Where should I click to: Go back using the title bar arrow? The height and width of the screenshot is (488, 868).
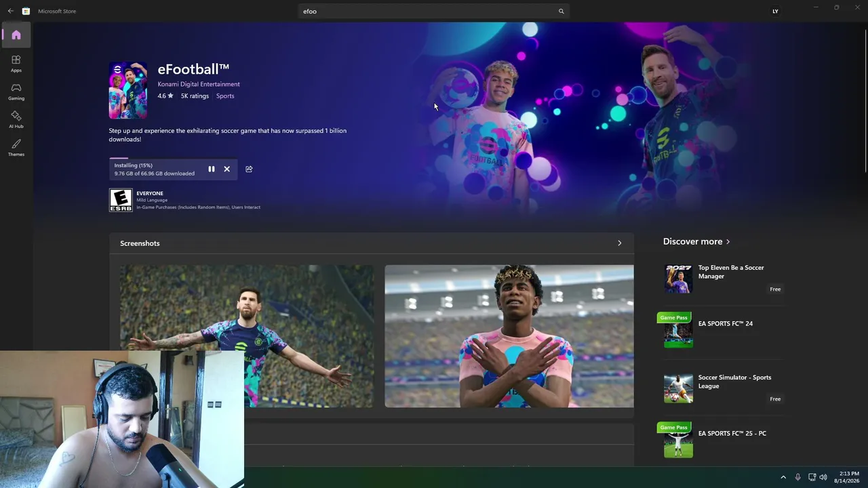point(10,11)
